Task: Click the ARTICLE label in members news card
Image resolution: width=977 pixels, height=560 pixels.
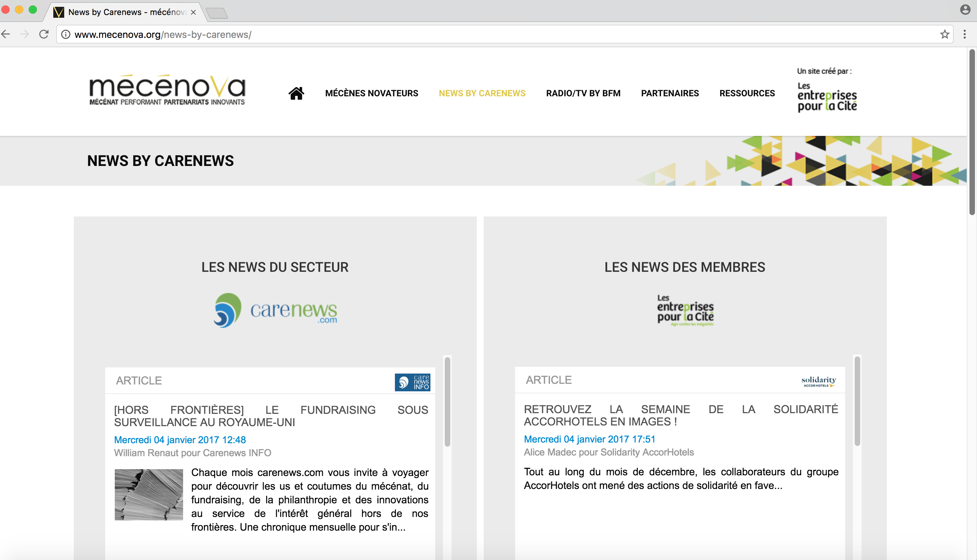Action: click(x=548, y=380)
